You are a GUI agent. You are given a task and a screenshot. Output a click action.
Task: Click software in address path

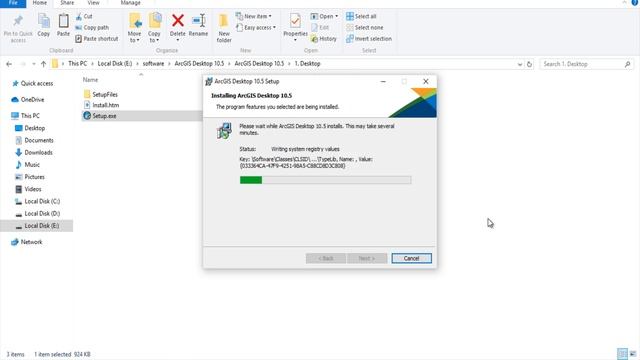[153, 64]
